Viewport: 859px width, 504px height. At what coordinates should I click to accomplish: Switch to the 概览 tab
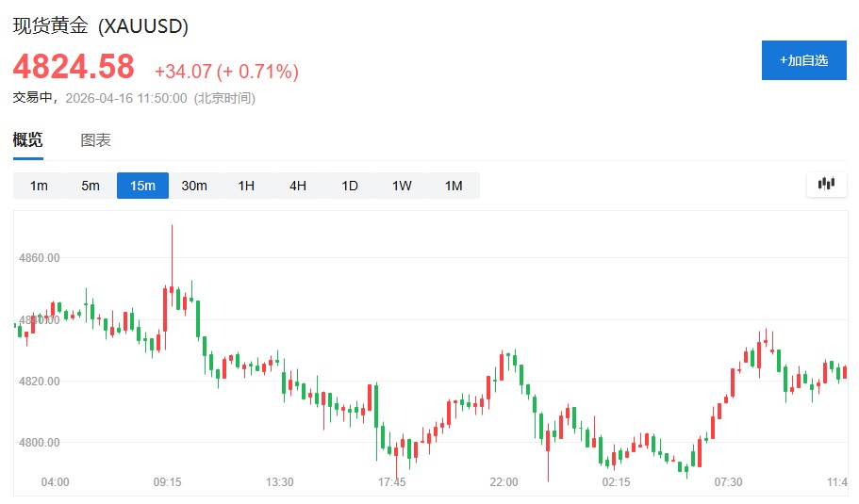[27, 140]
